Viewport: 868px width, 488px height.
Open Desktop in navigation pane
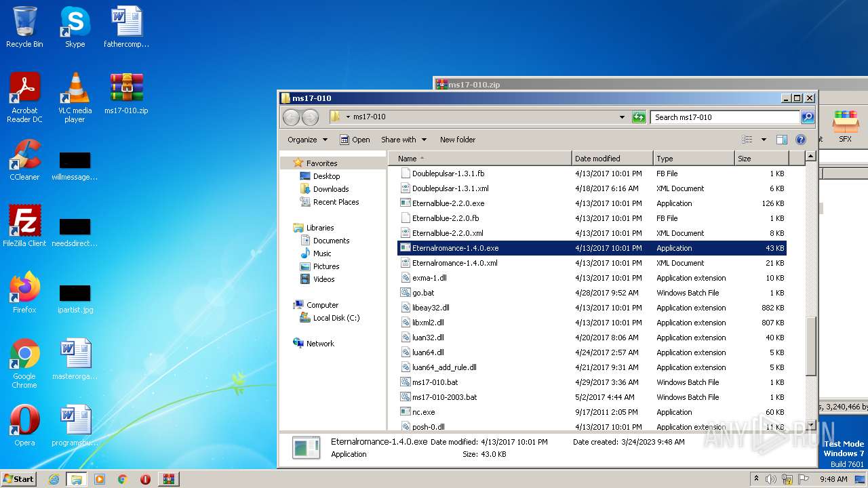326,176
